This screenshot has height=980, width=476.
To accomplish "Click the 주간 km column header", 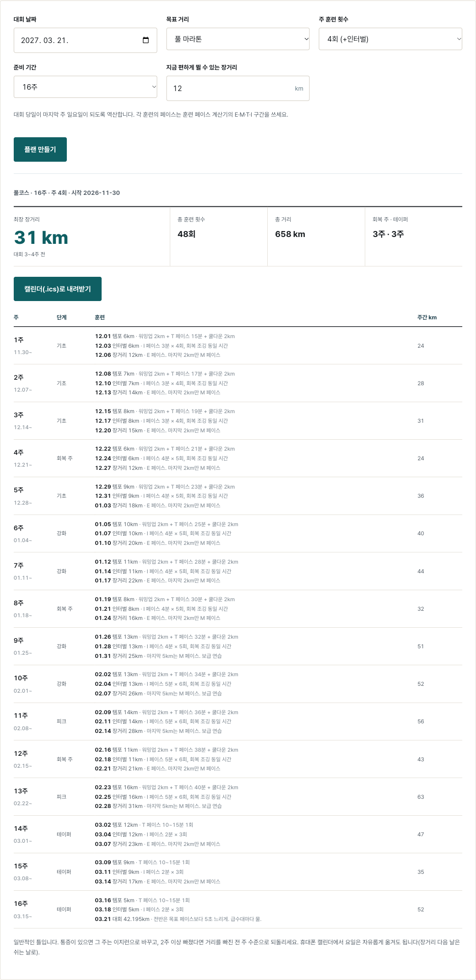I will point(427,317).
